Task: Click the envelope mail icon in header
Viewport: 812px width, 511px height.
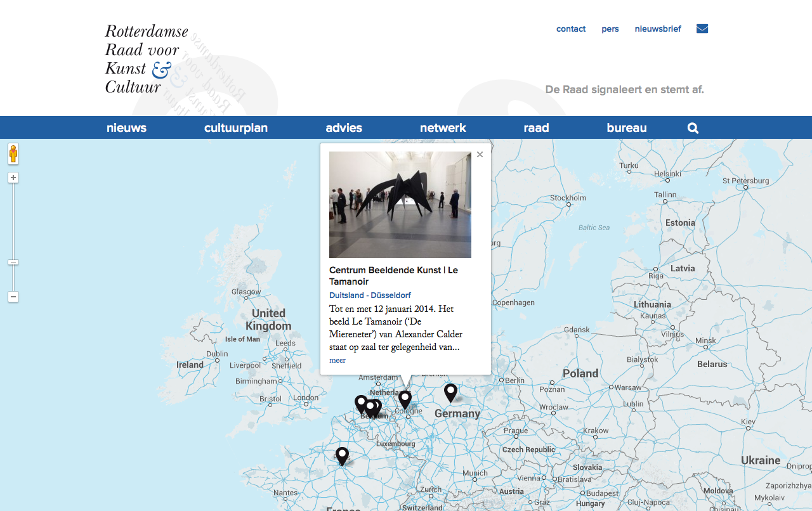Action: point(702,29)
